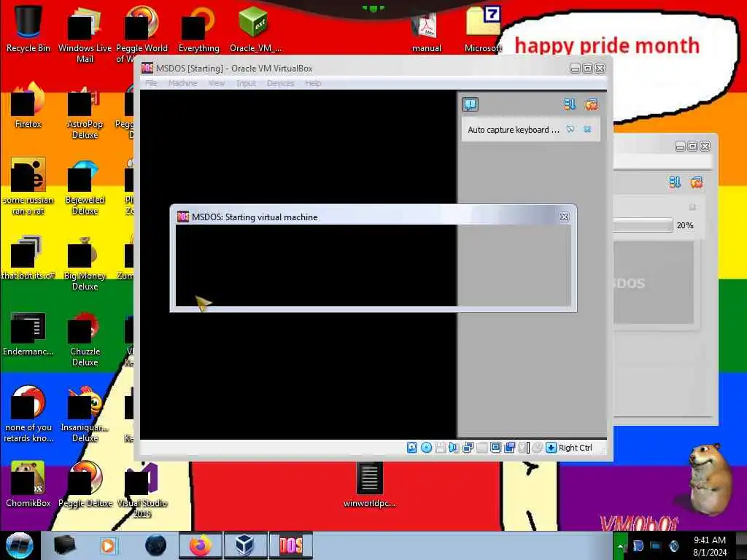Cancel the 20% progress notification in background window
This screenshot has width=747, height=560.
(x=692, y=207)
